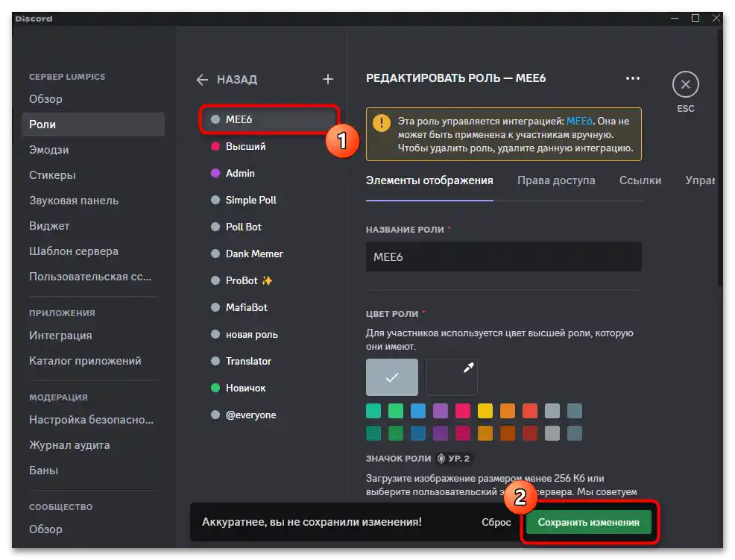Switch to Элементы отображения tab
Image resolution: width=735 pixels, height=560 pixels.
(429, 180)
